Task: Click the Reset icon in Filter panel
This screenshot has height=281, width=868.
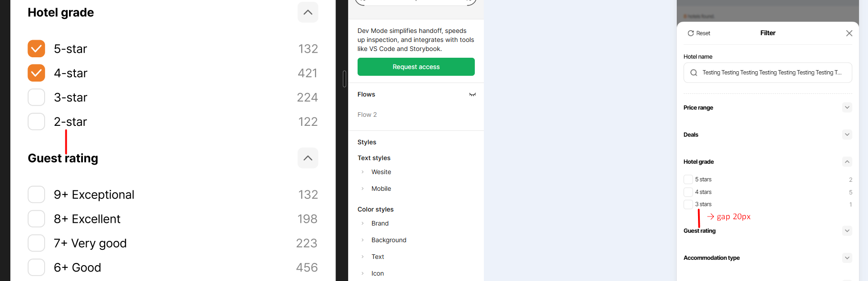Action: (690, 33)
